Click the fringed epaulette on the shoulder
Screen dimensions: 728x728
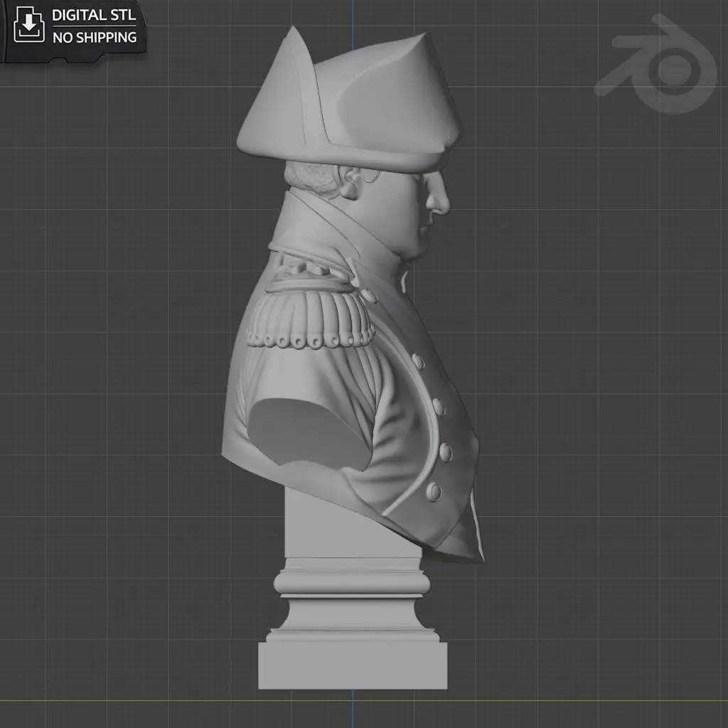(310, 310)
